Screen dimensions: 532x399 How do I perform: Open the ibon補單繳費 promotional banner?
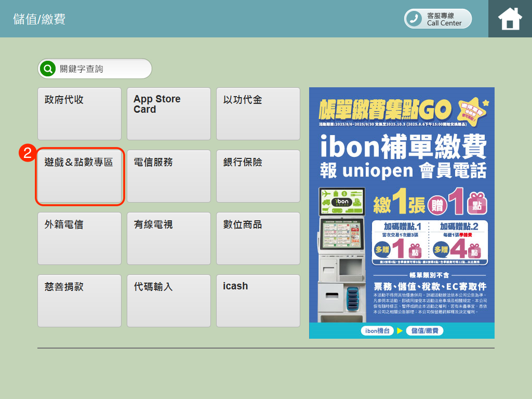pos(402,213)
